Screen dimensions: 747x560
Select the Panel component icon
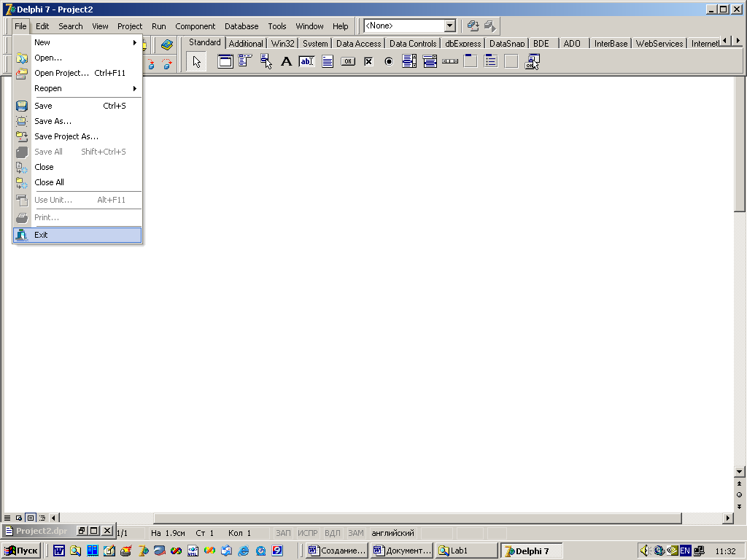[511, 61]
